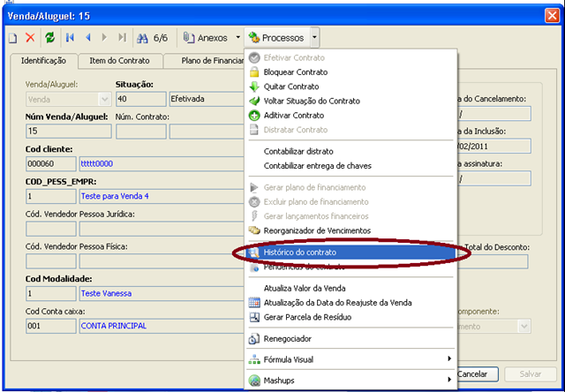Click the Renegociador clock icon
The width and height of the screenshot is (565, 392).
[254, 339]
